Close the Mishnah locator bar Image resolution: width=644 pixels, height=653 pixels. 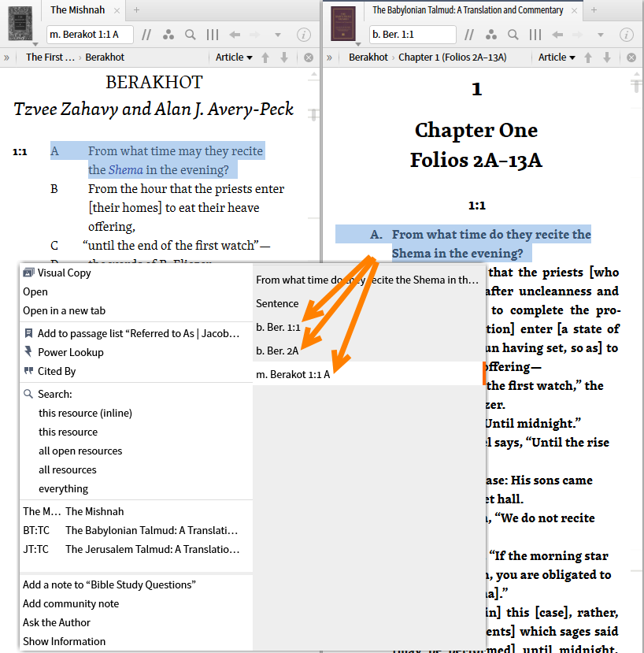pos(309,58)
